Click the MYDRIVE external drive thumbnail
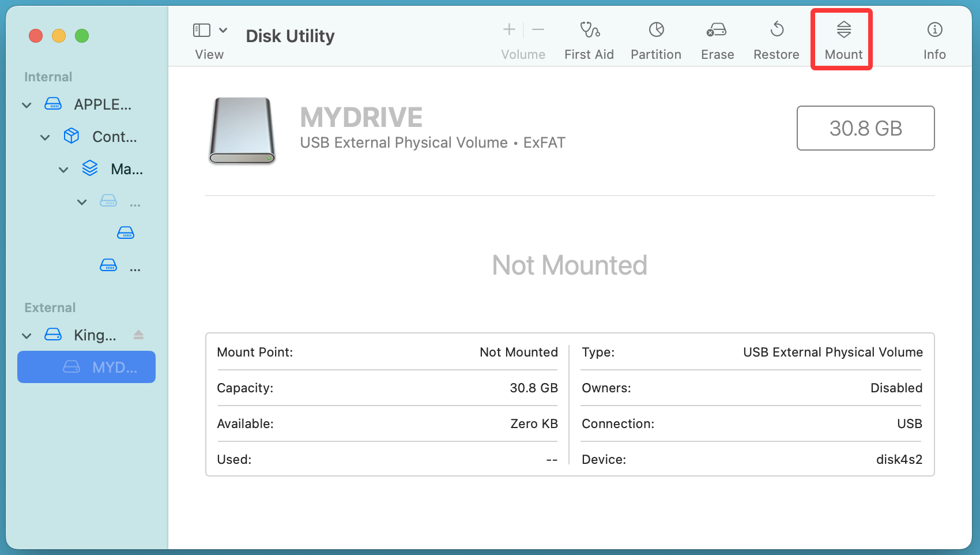980x555 pixels. [242, 130]
